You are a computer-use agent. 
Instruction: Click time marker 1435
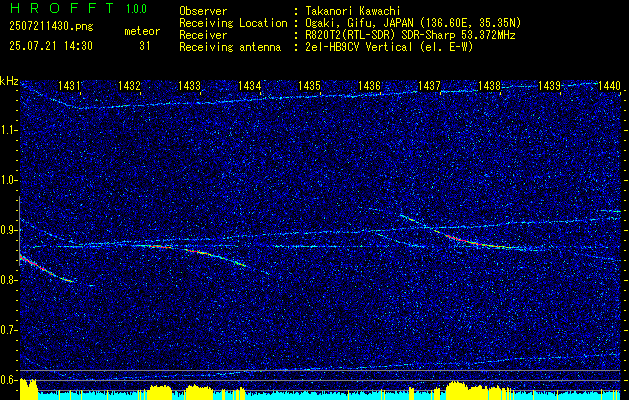309,85
